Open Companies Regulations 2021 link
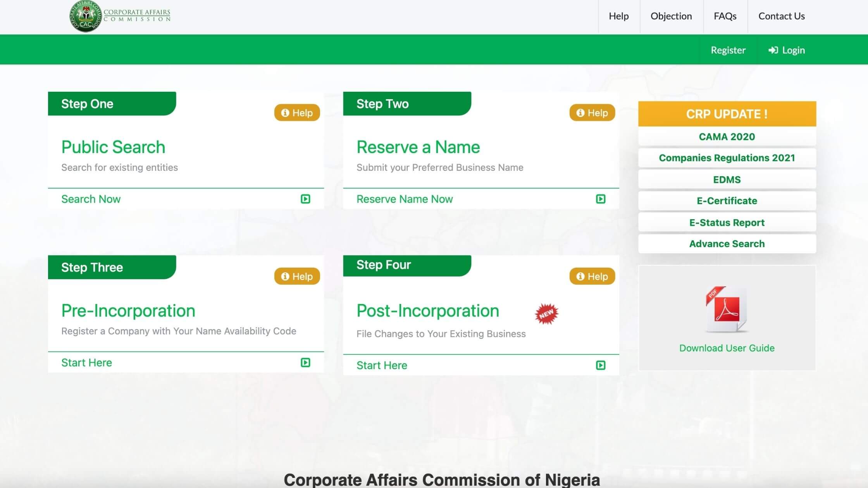 pos(727,158)
